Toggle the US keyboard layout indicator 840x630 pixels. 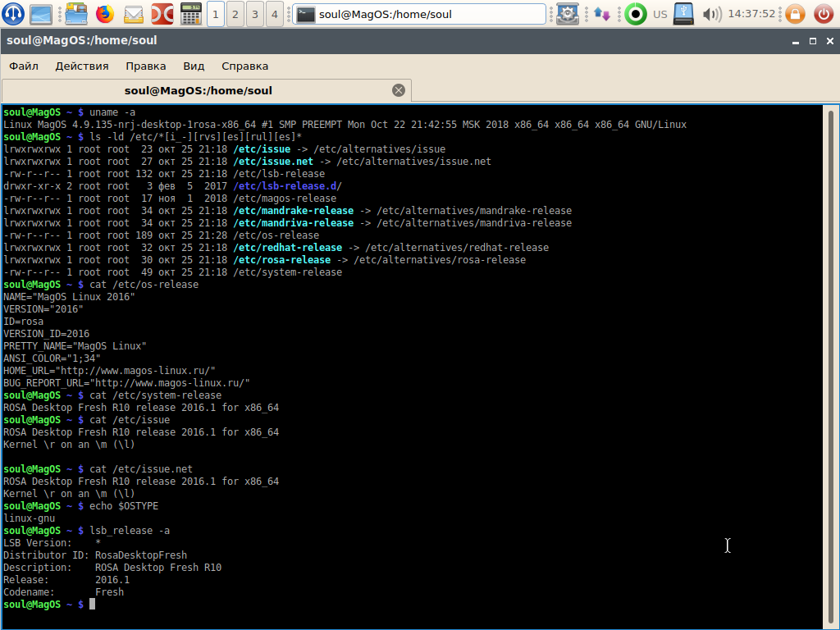660,15
